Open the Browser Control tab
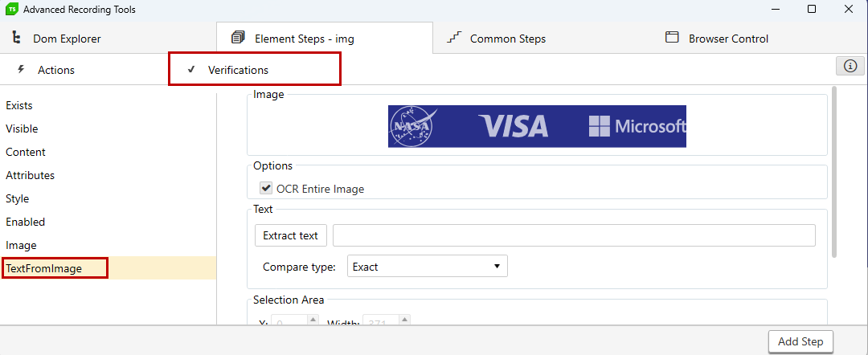 [757, 39]
